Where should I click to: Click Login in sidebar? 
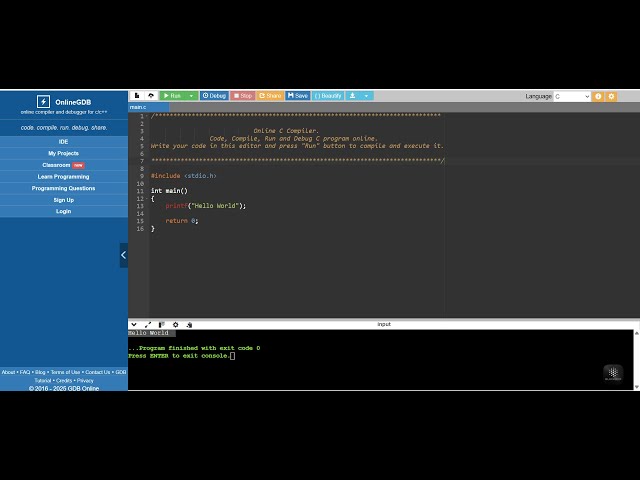(x=64, y=211)
